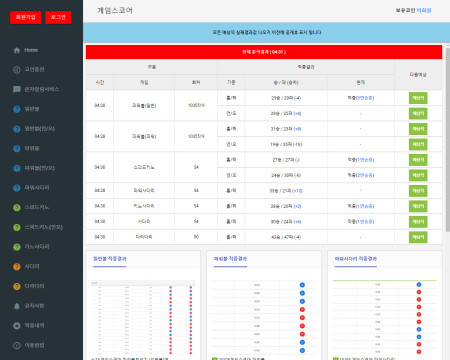Open the coin charge icon in sidebar
Viewport: 450px width, 360px height.
(x=17, y=70)
